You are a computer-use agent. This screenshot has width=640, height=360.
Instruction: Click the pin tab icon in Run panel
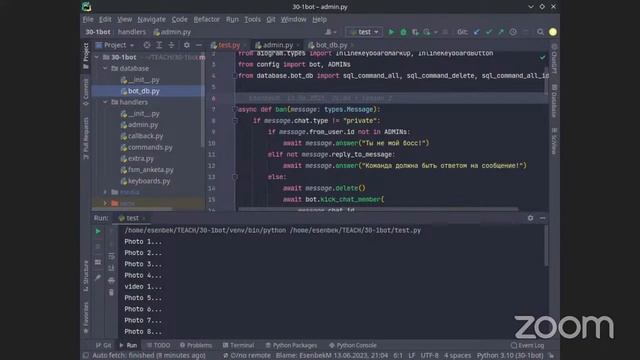pyautogui.click(x=98, y=278)
